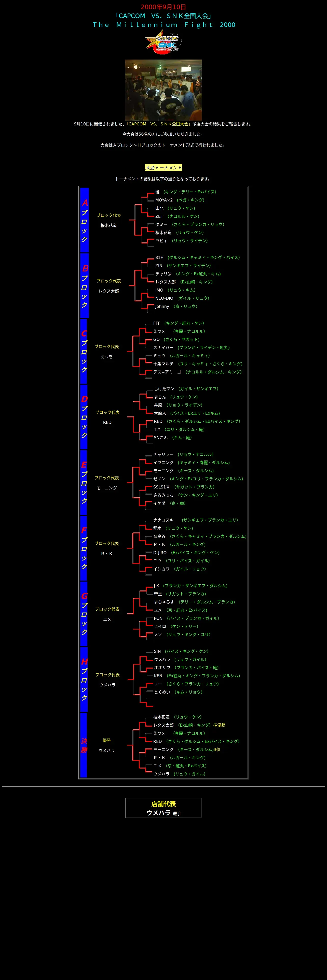The image size is (327, 980).
Task: Click the 店舗代表 heading box
Action: click(163, 804)
